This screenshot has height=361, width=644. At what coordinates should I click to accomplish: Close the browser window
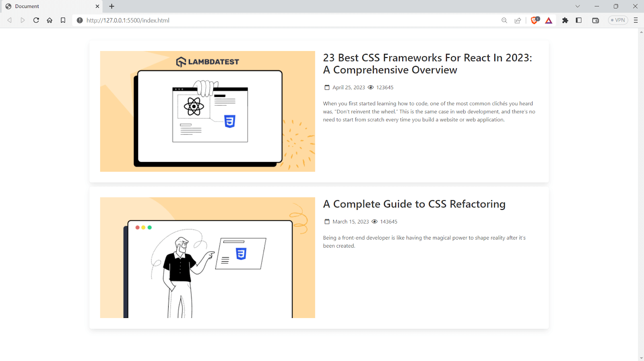(x=635, y=6)
